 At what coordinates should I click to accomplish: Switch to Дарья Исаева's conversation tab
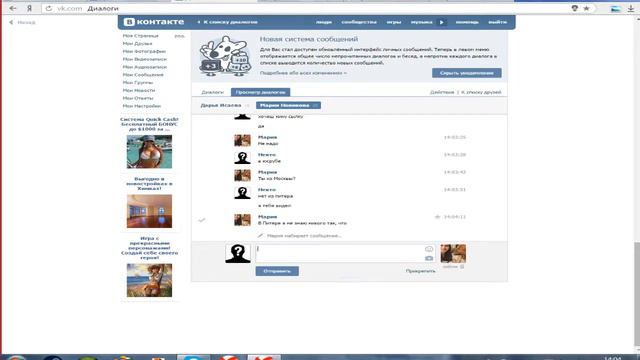(220, 105)
